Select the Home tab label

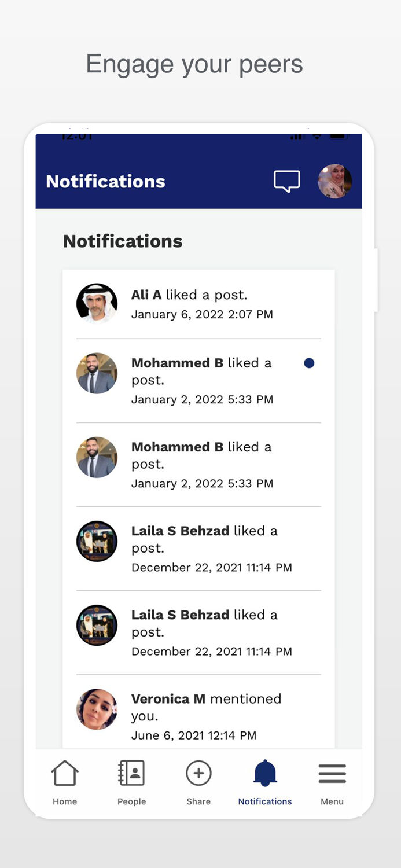tap(65, 801)
